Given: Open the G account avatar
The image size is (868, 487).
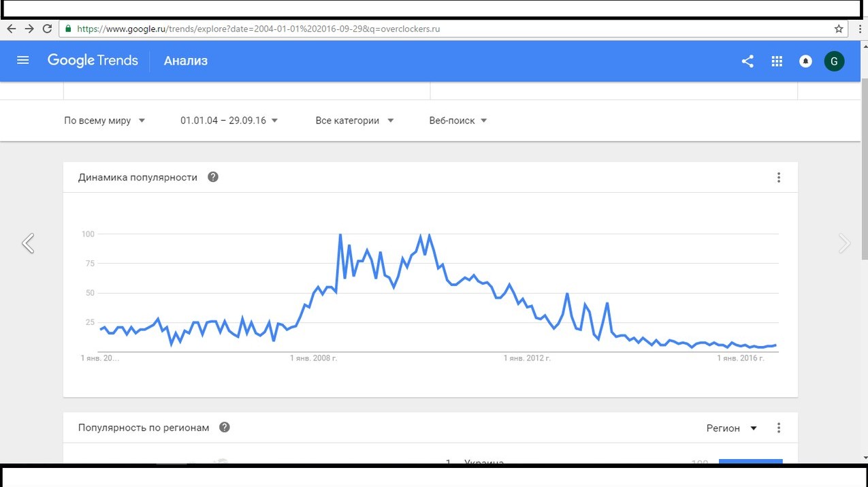Looking at the screenshot, I should 834,61.
